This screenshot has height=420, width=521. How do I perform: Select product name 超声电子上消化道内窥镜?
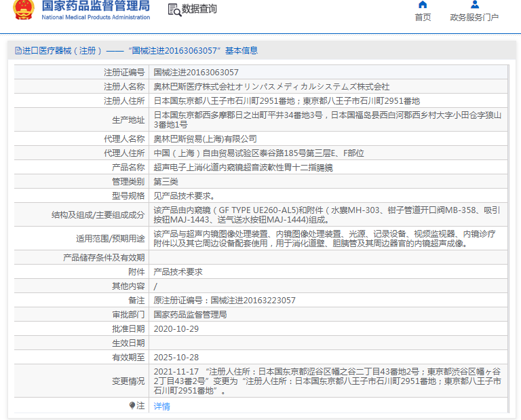[198, 168]
